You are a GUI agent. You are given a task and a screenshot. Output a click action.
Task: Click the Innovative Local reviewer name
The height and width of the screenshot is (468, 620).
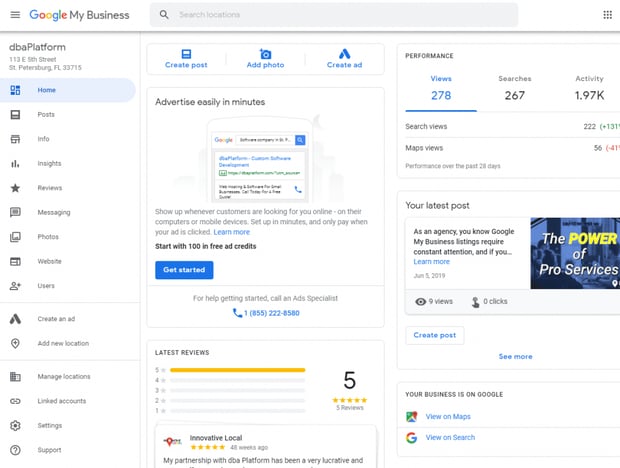(x=216, y=438)
